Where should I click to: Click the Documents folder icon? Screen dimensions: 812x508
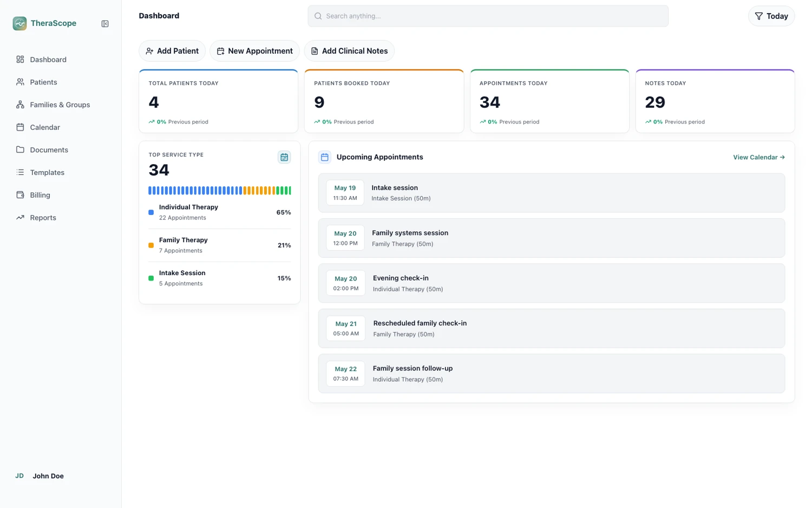20,149
